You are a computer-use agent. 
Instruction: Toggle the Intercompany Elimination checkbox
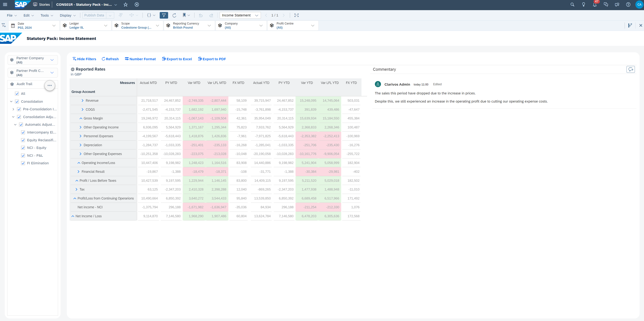(23, 132)
